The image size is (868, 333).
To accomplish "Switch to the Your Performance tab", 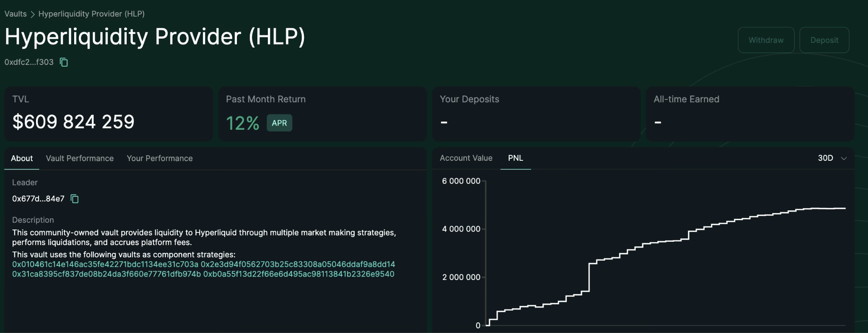I will coord(159,158).
